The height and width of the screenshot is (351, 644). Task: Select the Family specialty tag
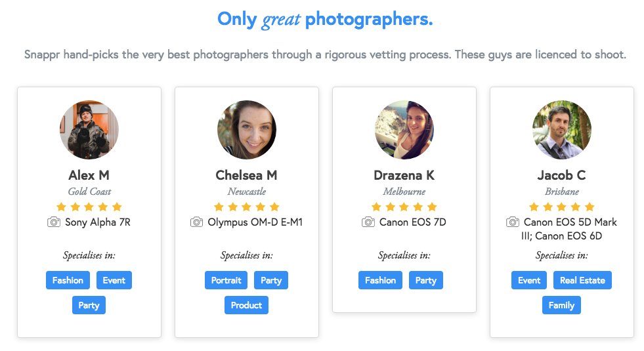pyautogui.click(x=561, y=305)
